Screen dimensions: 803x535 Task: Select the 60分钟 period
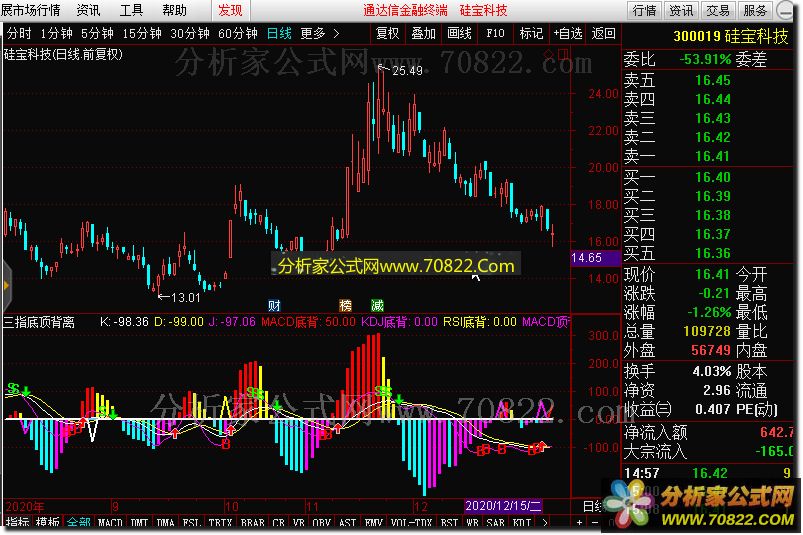pos(238,34)
